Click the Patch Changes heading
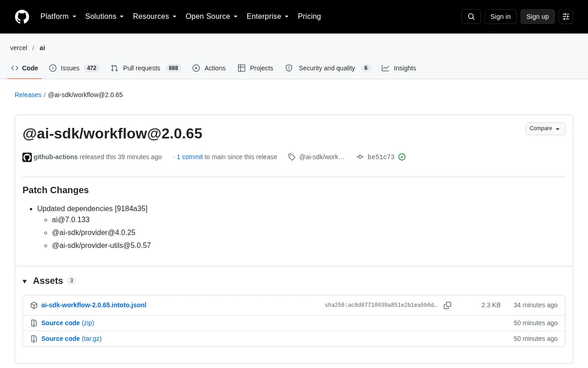 pos(56,190)
